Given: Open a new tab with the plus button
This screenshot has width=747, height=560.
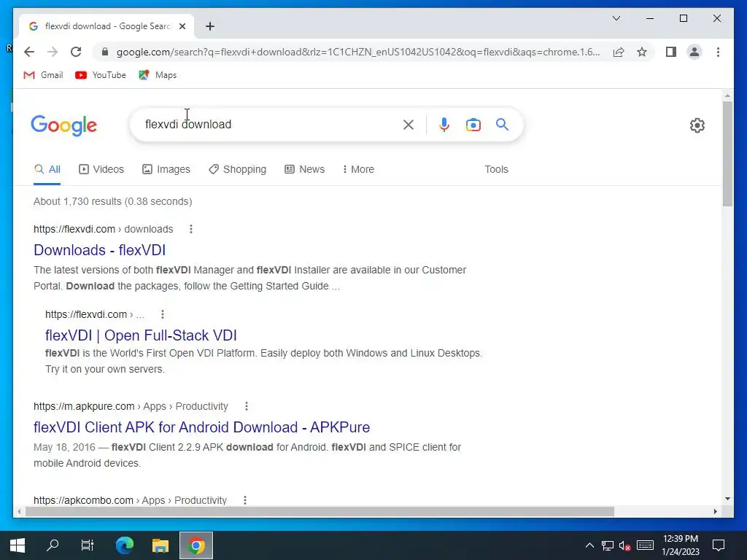Looking at the screenshot, I should (x=210, y=26).
